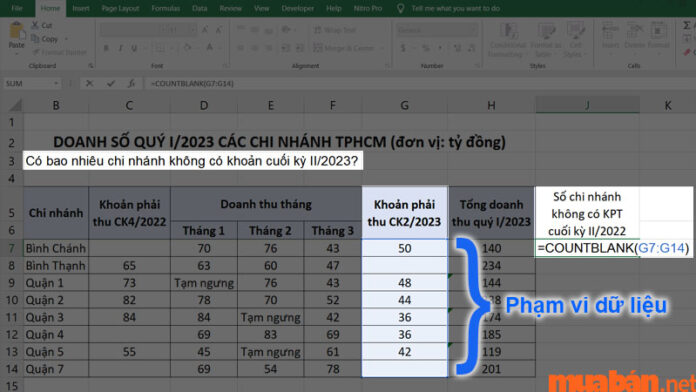The height and width of the screenshot is (392, 696).
Task: Click the Copy icon in Clipboard group
Action: pos(35,39)
